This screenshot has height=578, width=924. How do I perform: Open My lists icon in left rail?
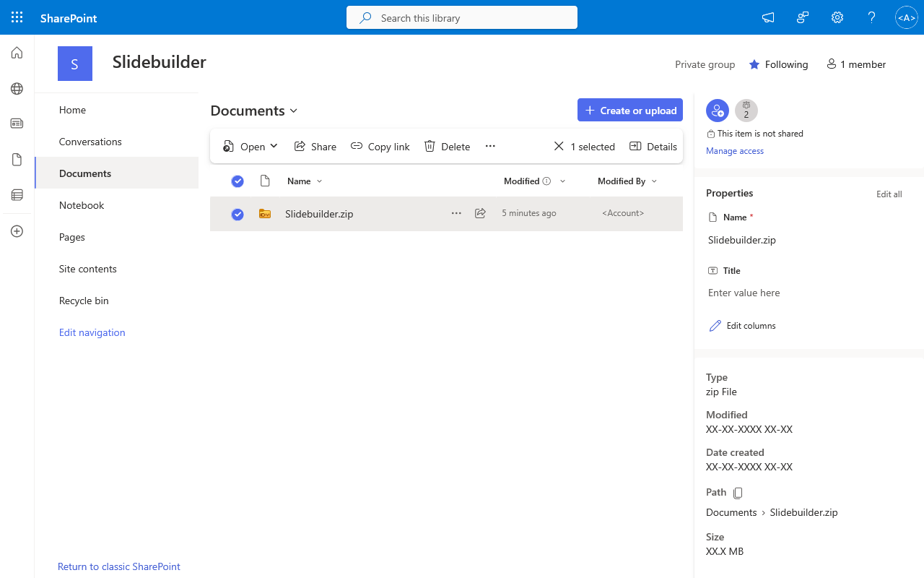(17, 194)
